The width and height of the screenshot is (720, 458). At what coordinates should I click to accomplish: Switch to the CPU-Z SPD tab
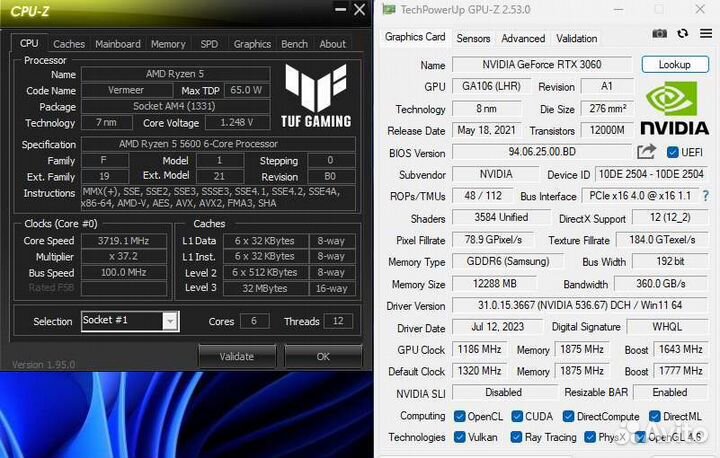[209, 44]
